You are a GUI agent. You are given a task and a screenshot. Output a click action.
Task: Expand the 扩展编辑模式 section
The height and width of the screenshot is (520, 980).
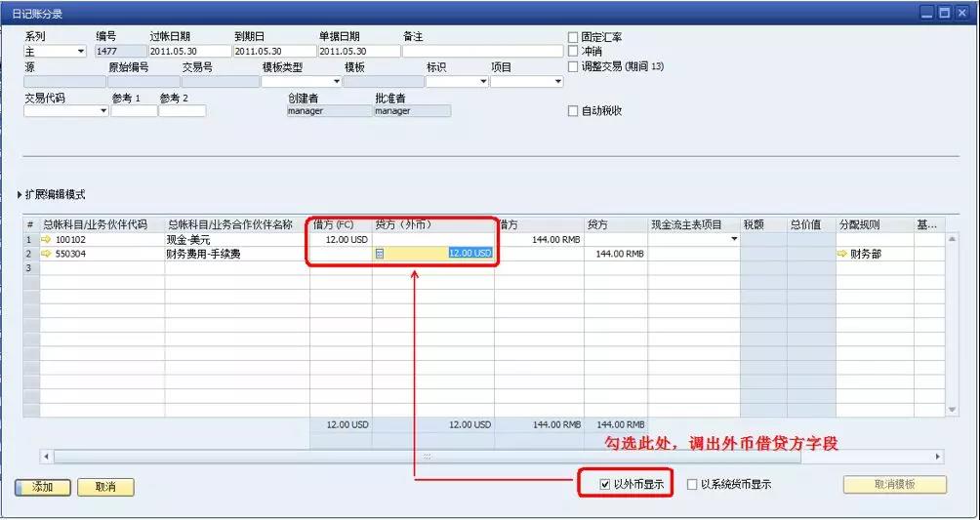pyautogui.click(x=20, y=195)
